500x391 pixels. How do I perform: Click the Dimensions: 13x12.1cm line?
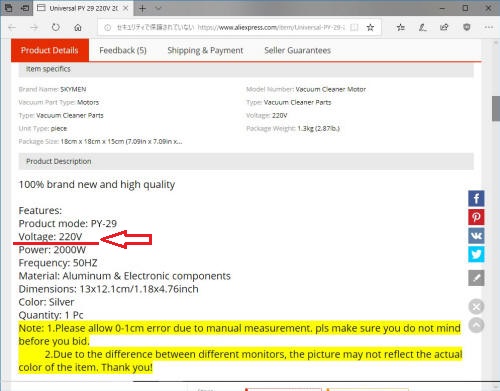click(108, 289)
